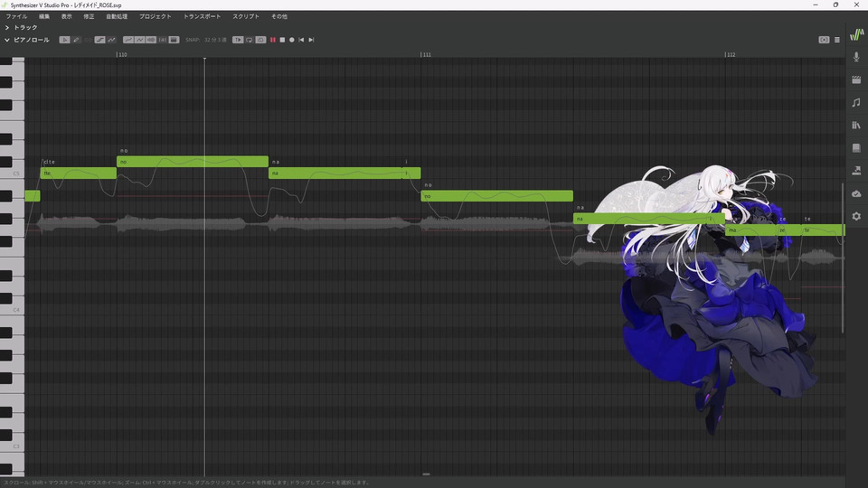This screenshot has width=868, height=488.
Task: Select the long 'na' note before measure 111
Action: pyautogui.click(x=335, y=174)
